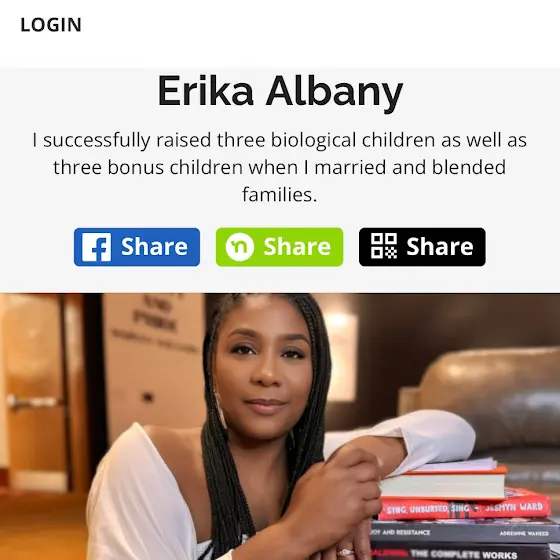560x560 pixels.
Task: Click the Nextdoor logo icon
Action: coord(240,247)
